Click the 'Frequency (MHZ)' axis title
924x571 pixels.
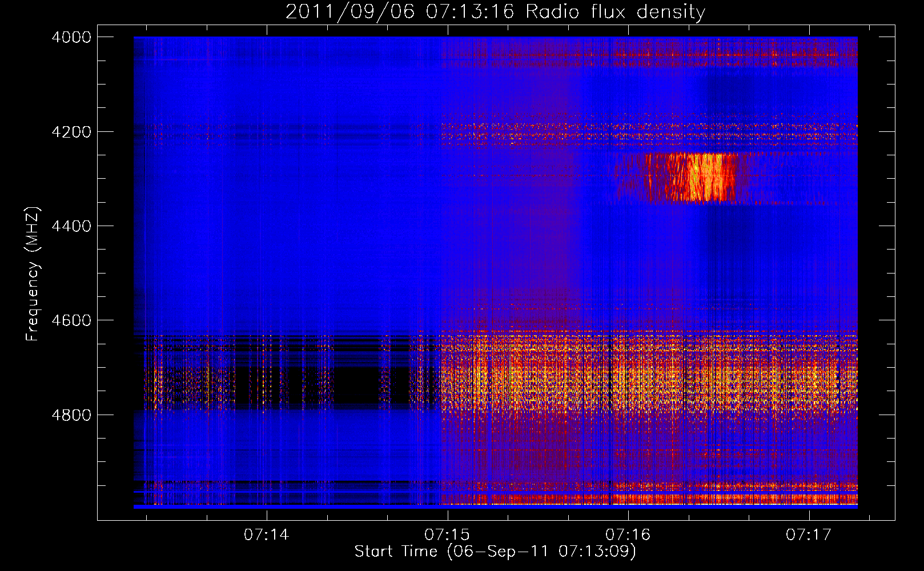click(33, 274)
